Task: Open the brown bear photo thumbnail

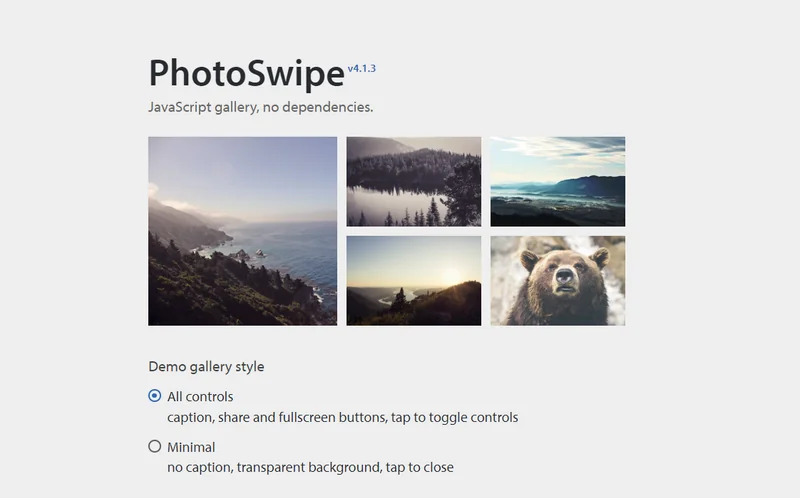Action: [x=558, y=280]
